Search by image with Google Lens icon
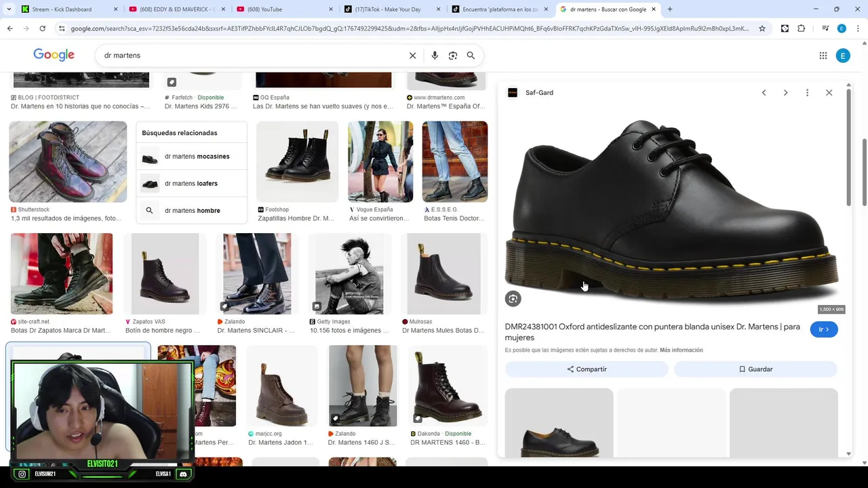Screen dimensions: 868x488 453,56
